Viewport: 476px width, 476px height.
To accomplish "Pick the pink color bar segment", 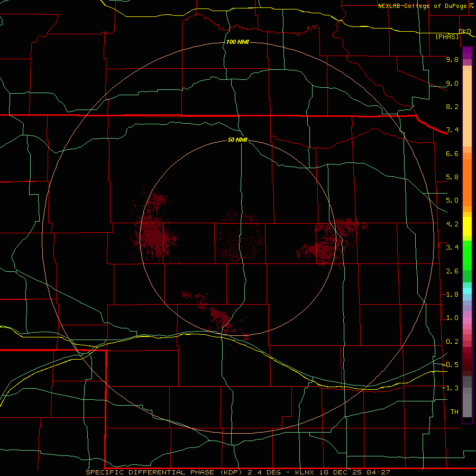I will pyautogui.click(x=467, y=321).
